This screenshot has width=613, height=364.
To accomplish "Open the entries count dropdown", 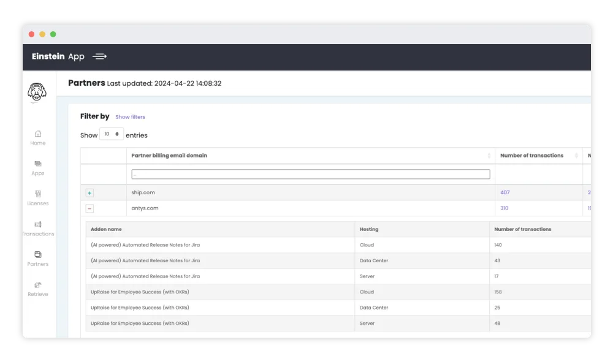I will tap(111, 134).
